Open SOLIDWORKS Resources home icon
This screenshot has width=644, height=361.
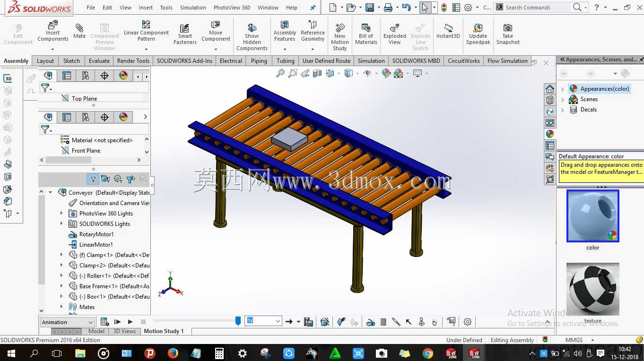[549, 89]
